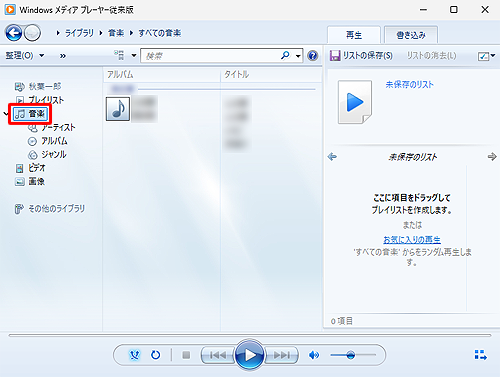Open プレイリスト in the navigation tree
Viewport: 500px width, 377px height.
point(40,100)
